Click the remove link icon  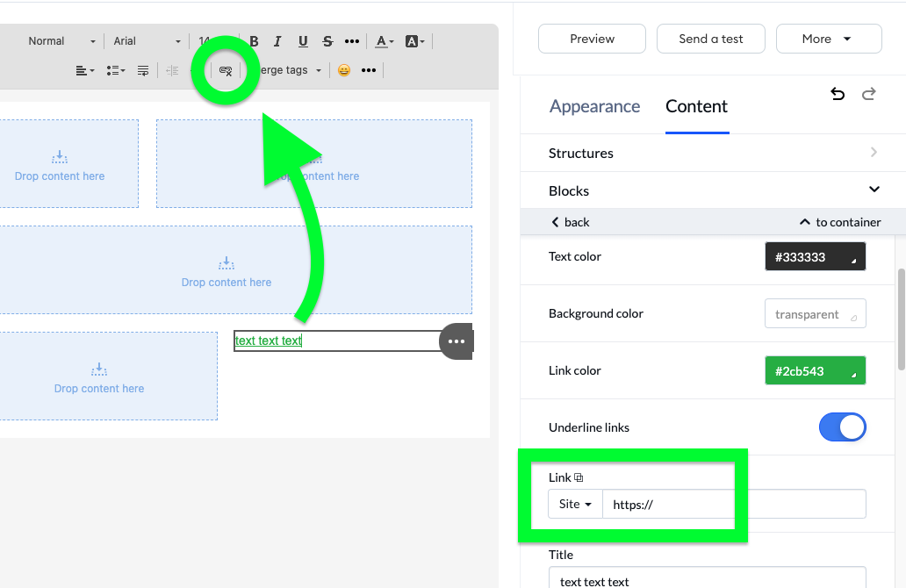pyautogui.click(x=226, y=70)
